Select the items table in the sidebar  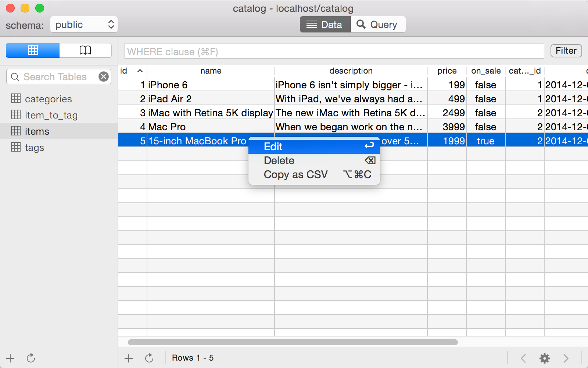36,131
